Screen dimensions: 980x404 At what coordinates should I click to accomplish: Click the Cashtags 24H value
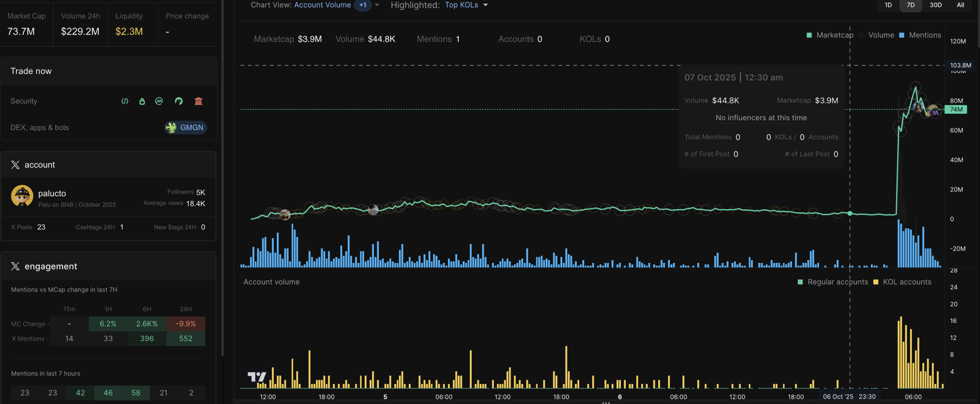coord(122,227)
